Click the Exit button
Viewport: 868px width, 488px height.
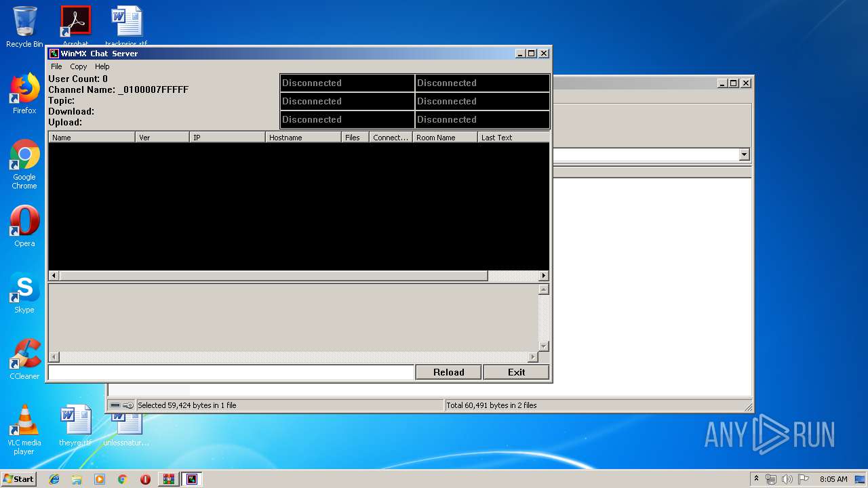516,372
